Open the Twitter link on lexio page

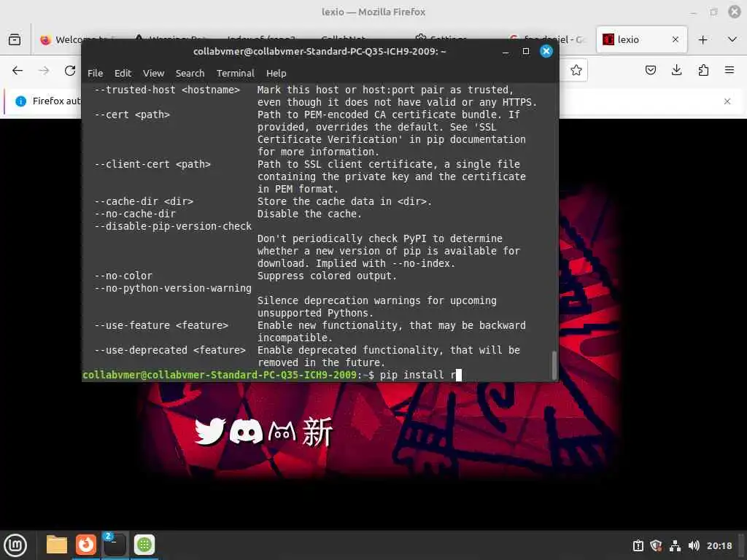tap(209, 432)
